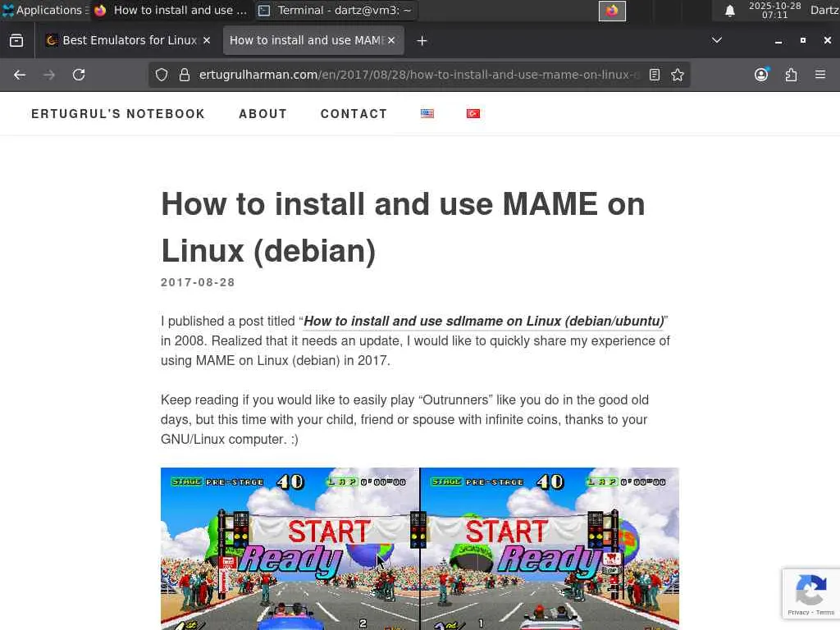Screen dimensions: 840x630
Task: Open the Outrunners game screenshot
Action: coord(419,549)
